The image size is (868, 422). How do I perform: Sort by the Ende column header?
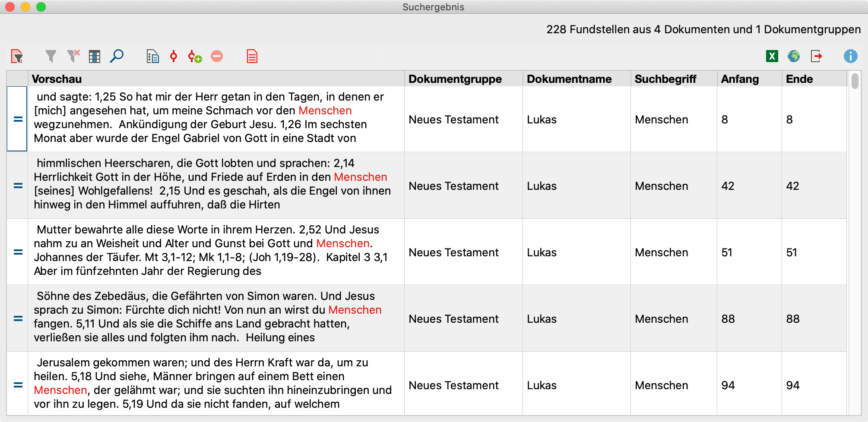click(x=814, y=79)
